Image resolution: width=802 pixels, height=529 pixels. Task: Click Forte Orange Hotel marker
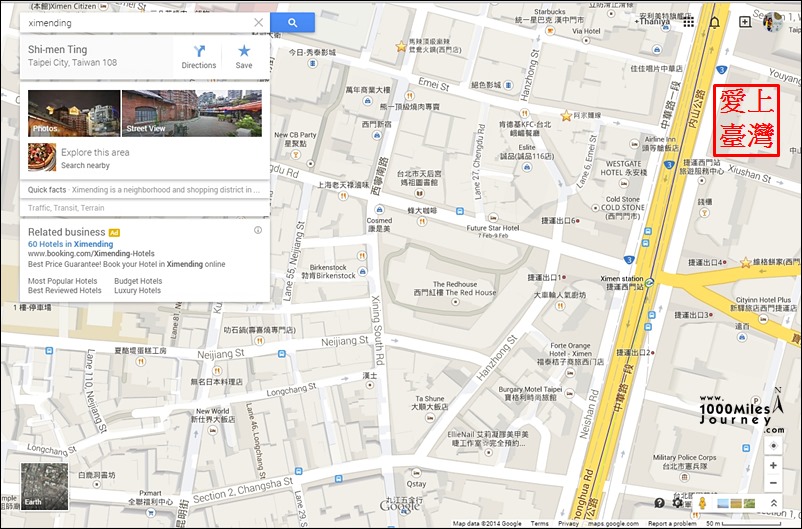pyautogui.click(x=570, y=373)
